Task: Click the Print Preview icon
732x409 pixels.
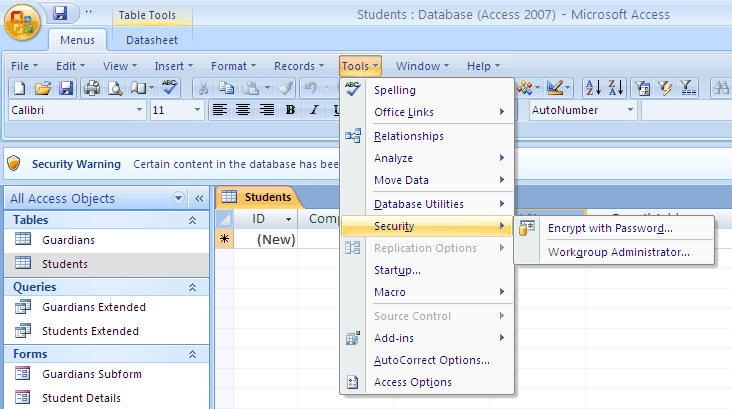Action: click(x=115, y=88)
